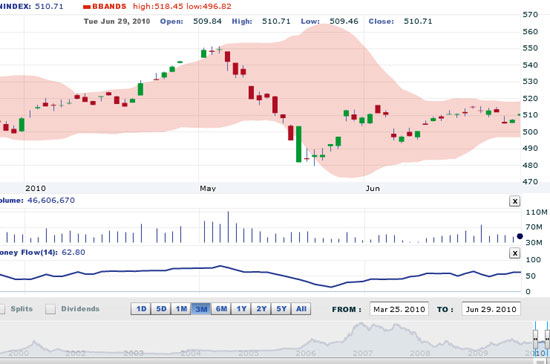Click the High value 510.71 in header

tap(276, 21)
